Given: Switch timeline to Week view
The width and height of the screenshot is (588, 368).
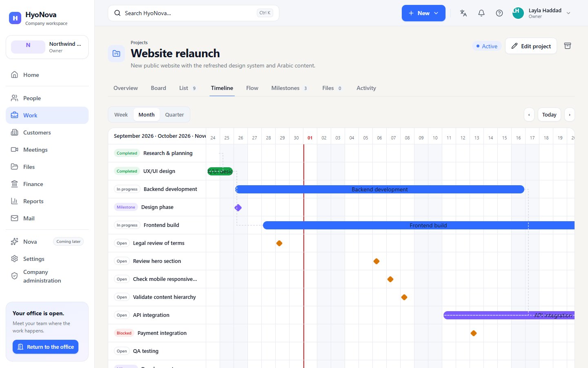Looking at the screenshot, I should click(x=121, y=115).
